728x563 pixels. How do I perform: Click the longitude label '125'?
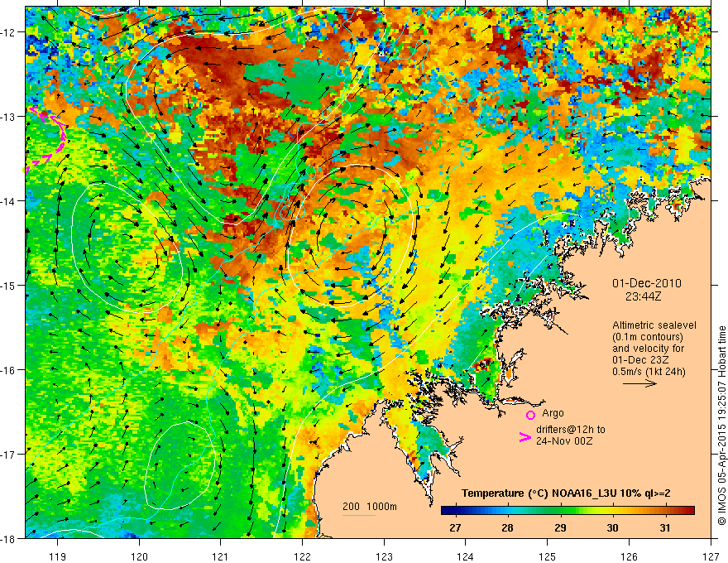(548, 556)
